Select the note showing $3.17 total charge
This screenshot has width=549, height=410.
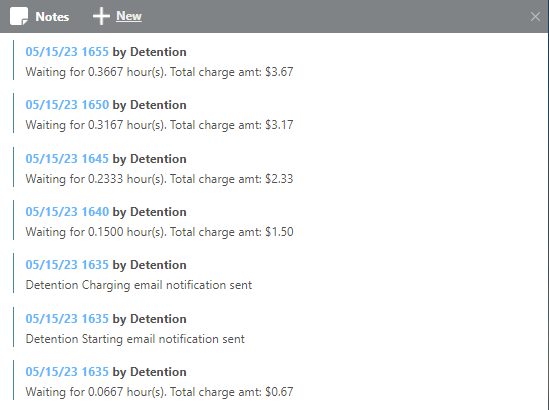click(159, 125)
